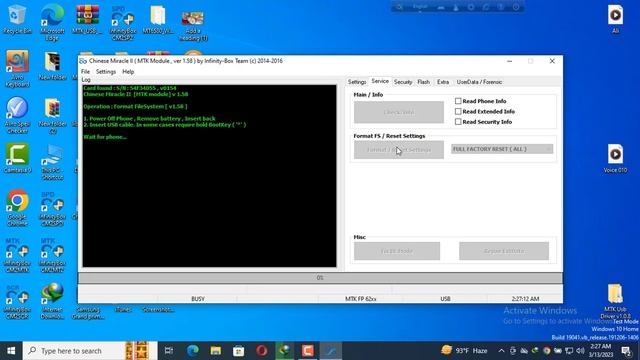Click the USB status bar entry
This screenshot has height=360, width=640.
[445, 299]
